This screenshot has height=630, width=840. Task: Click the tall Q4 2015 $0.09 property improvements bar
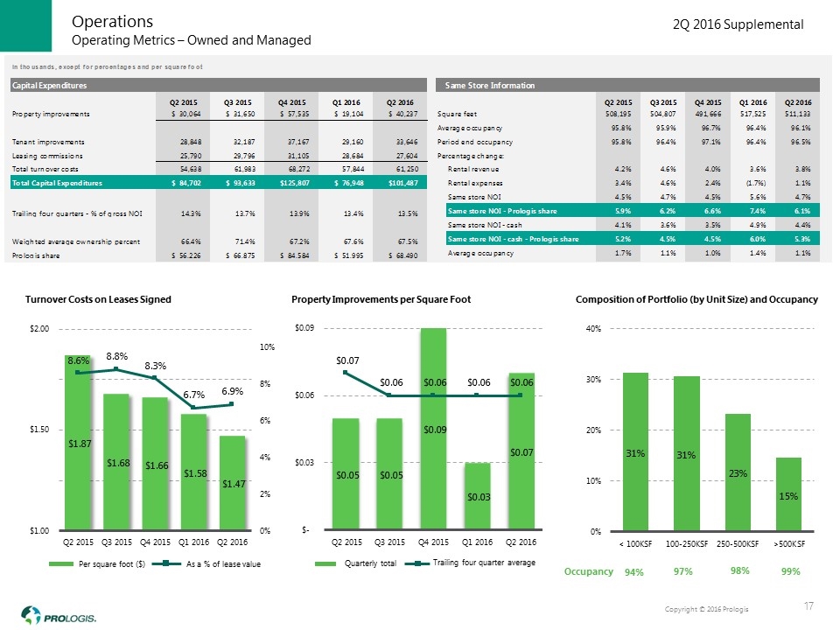[x=434, y=430]
